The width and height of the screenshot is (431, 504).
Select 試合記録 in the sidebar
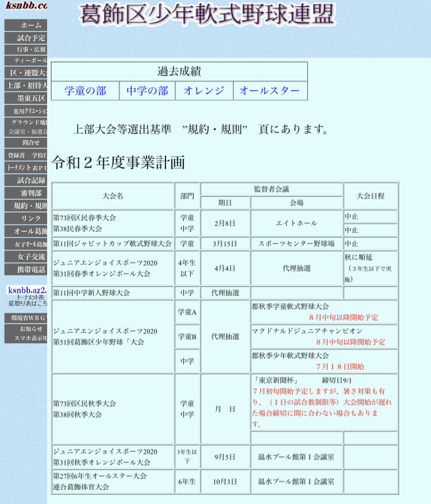pyautogui.click(x=26, y=180)
